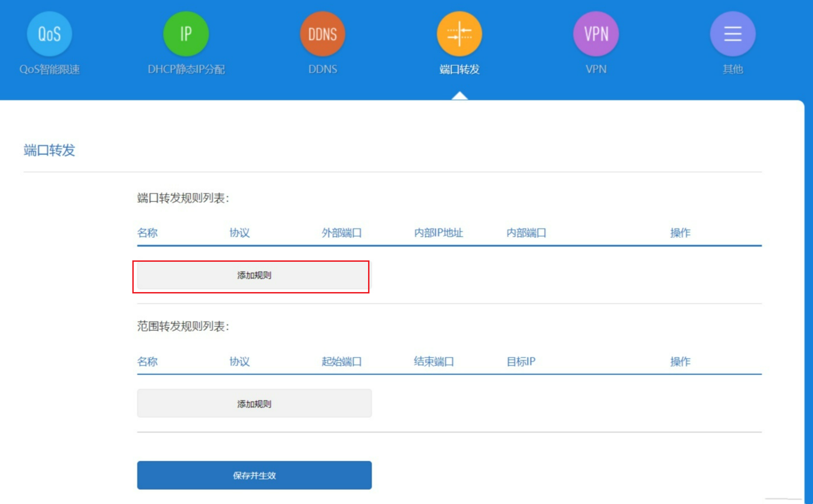Open the DHCP静态IP分配 feature via its green IP icon
This screenshot has width=813, height=504.
tap(185, 33)
